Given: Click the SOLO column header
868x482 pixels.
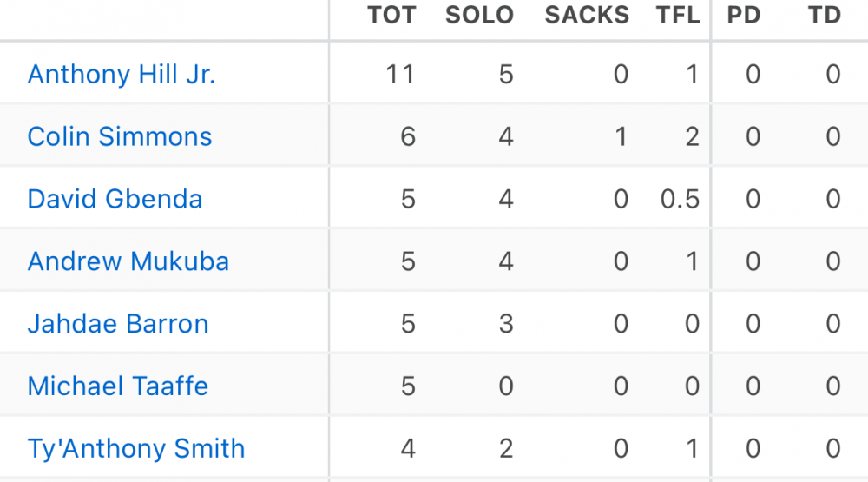Looking at the screenshot, I should click(479, 16).
